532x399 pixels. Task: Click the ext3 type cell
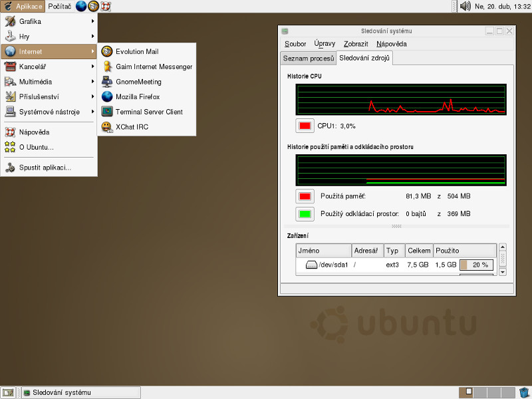click(x=392, y=265)
